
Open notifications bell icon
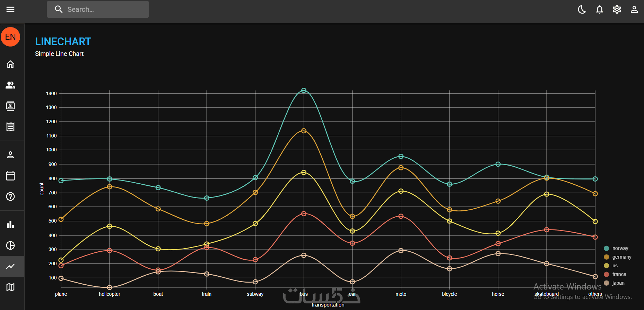(x=599, y=9)
